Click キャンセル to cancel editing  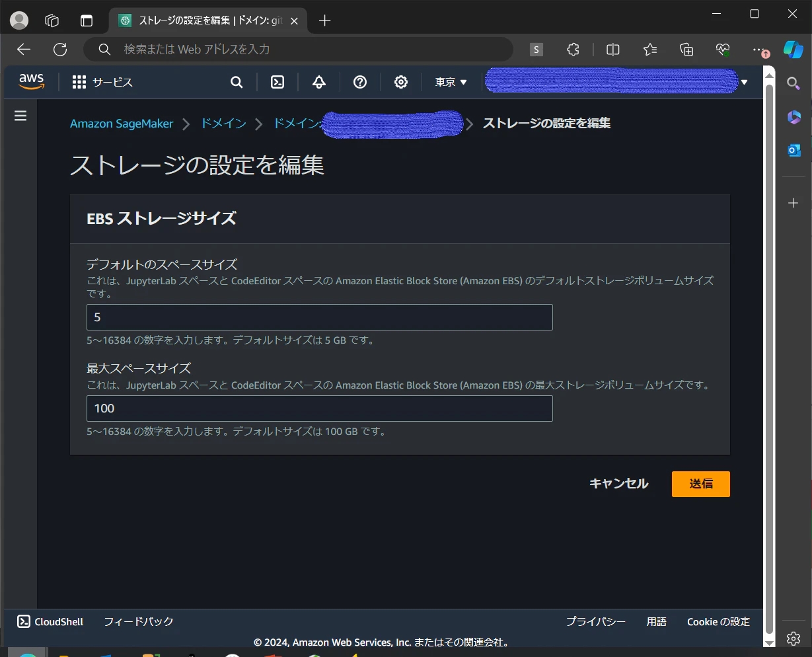click(x=618, y=483)
